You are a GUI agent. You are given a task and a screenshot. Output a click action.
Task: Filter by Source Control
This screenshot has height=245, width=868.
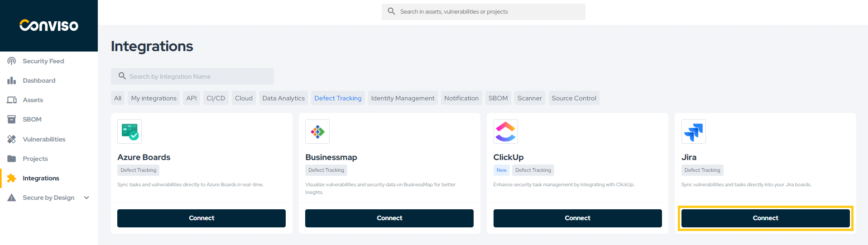click(x=574, y=98)
